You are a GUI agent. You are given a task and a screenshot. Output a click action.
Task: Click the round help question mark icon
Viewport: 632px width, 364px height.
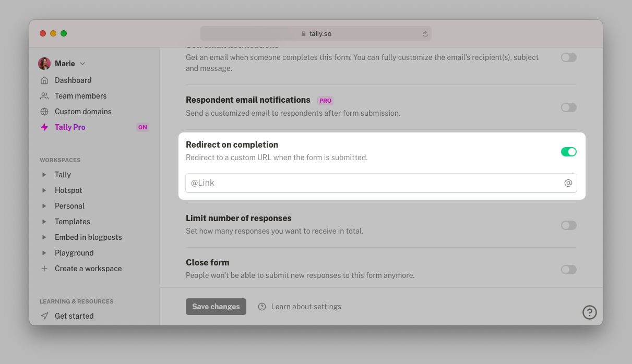[590, 312]
